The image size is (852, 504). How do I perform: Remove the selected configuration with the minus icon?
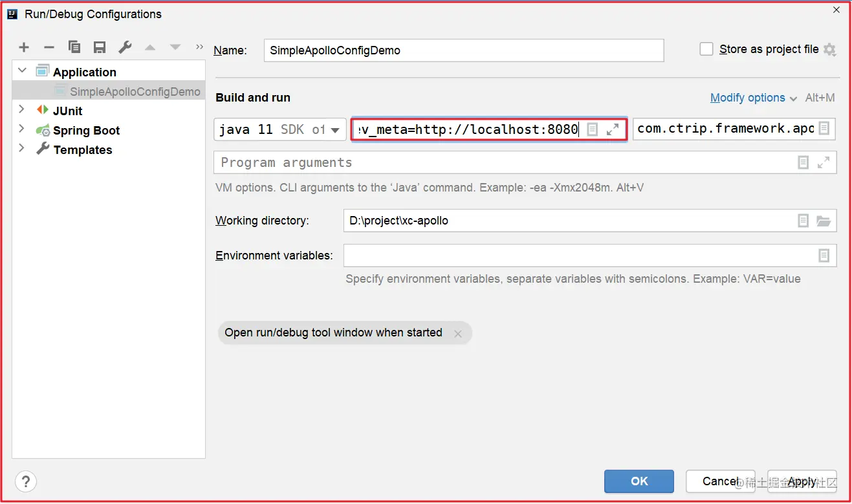tap(49, 47)
